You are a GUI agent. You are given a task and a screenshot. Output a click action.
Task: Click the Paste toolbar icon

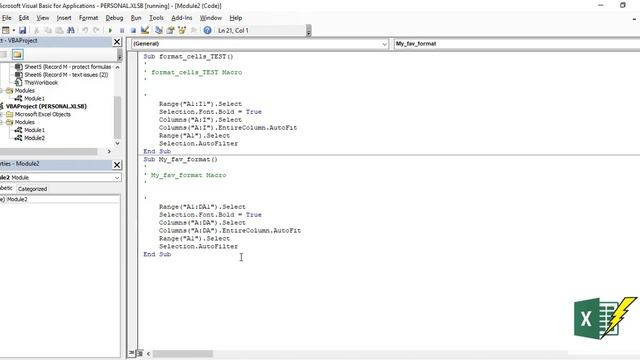pos(59,30)
